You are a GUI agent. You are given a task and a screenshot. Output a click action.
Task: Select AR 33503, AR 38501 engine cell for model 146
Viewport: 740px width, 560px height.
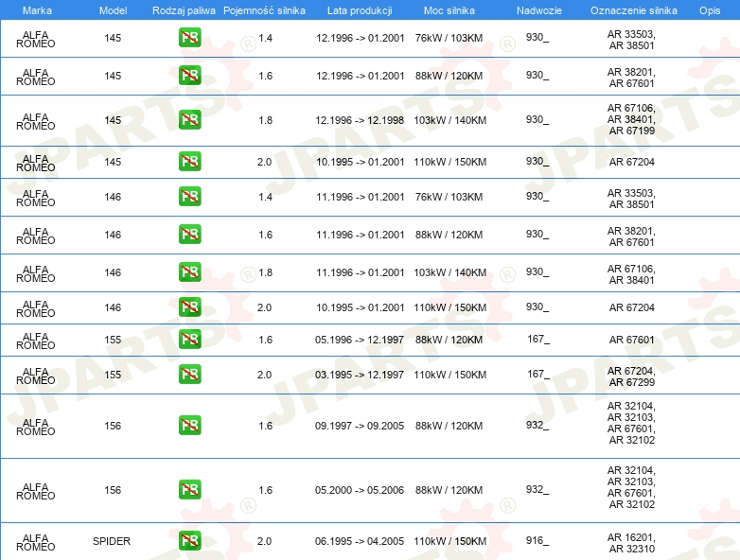631,199
